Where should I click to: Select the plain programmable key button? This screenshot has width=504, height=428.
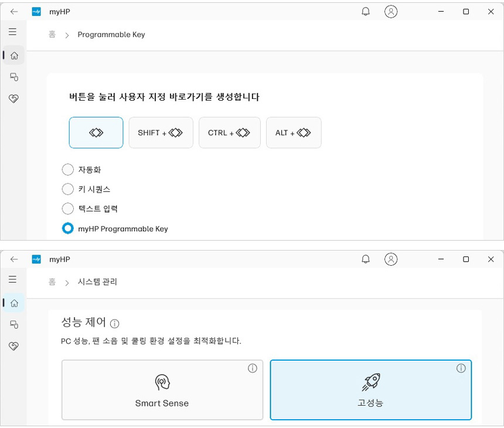point(96,132)
